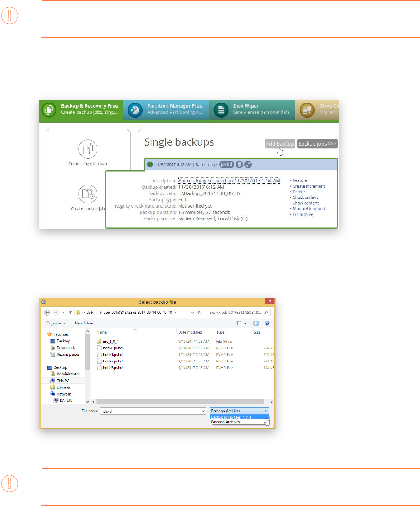The image size is (420, 506).
Task: Click Show content link
Action: 305,203
